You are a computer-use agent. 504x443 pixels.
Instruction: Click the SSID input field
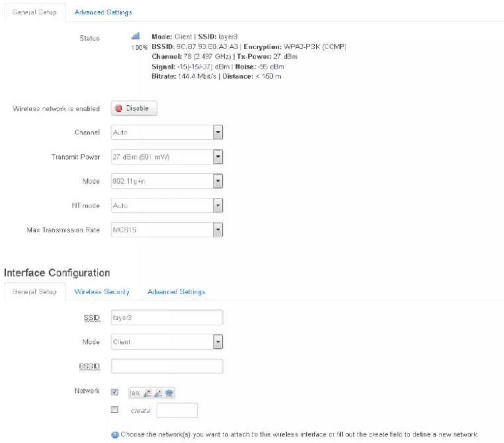(x=167, y=317)
